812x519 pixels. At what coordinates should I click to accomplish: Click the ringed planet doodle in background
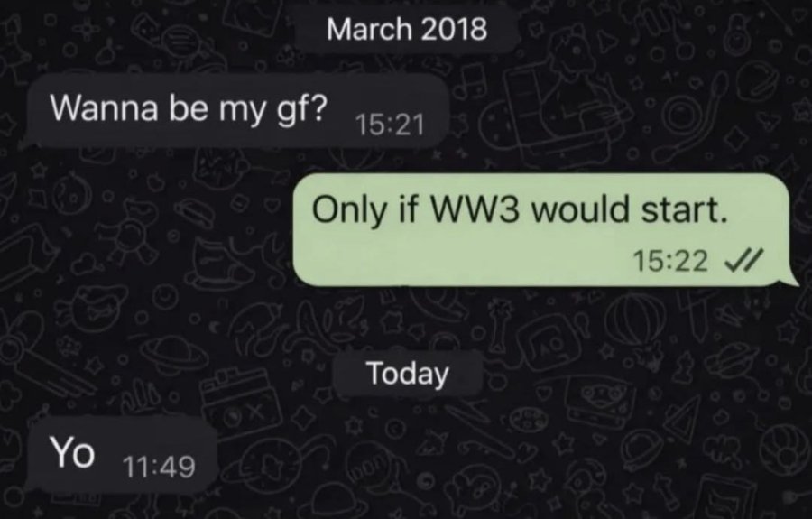pyautogui.click(x=173, y=352)
